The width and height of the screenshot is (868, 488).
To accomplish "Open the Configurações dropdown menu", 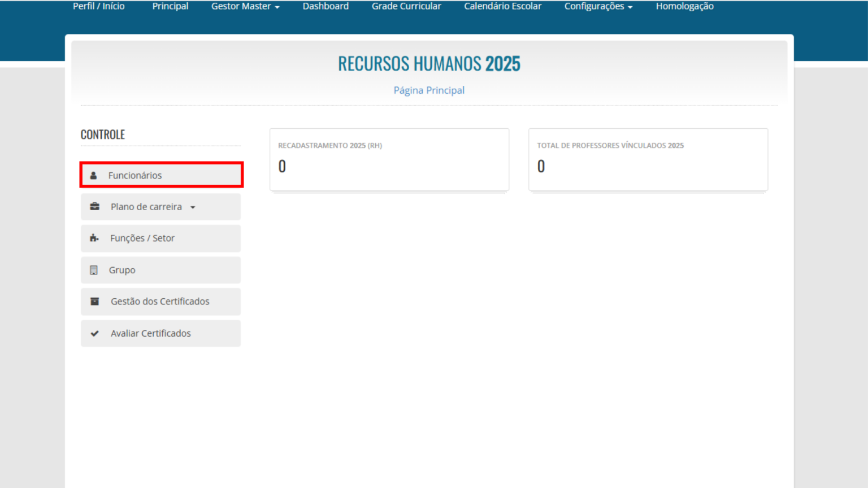I will click(598, 6).
